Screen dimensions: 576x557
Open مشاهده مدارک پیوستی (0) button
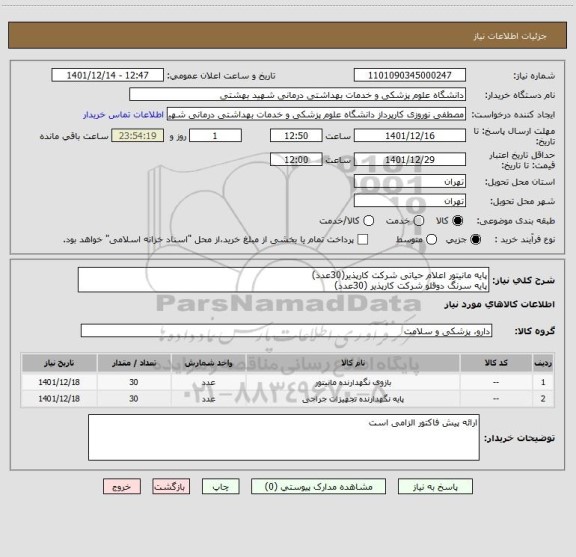pyautogui.click(x=318, y=486)
